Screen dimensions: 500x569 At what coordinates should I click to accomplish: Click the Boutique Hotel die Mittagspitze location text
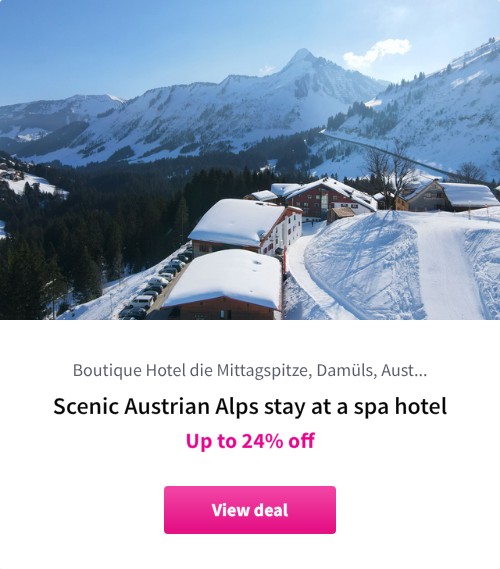[250, 371]
